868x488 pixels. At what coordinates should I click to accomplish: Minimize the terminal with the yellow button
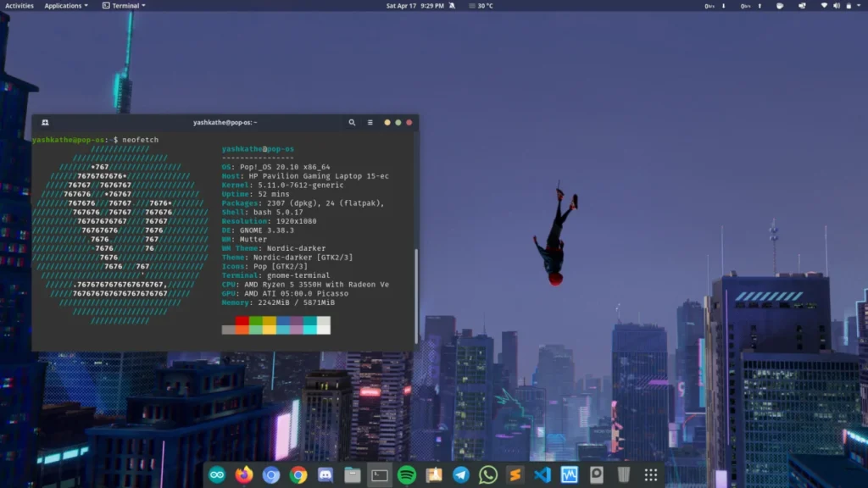pyautogui.click(x=387, y=122)
